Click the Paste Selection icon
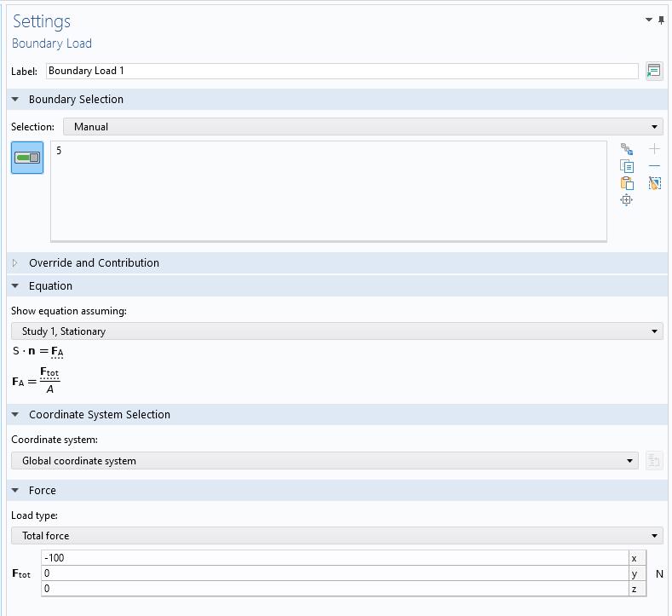This screenshot has height=616, width=672. coord(627,183)
